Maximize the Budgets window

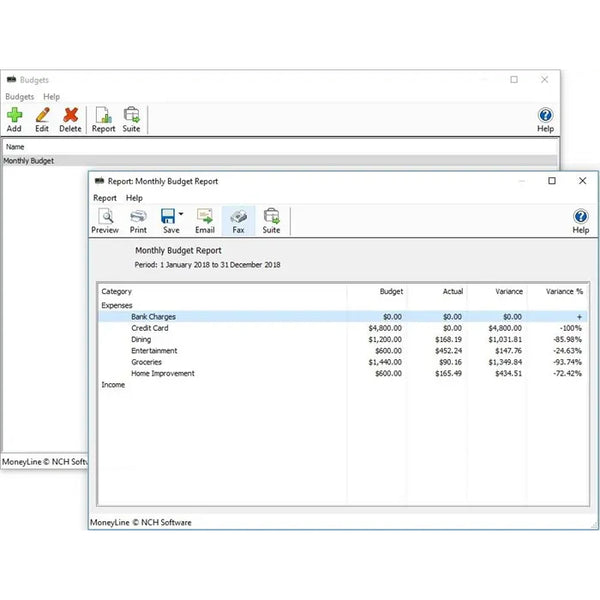coord(514,80)
